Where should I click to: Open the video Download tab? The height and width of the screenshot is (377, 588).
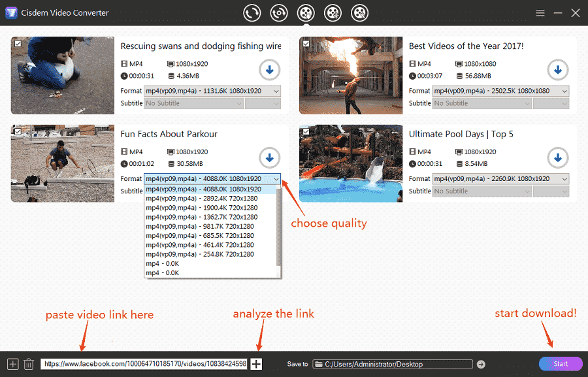pos(306,13)
